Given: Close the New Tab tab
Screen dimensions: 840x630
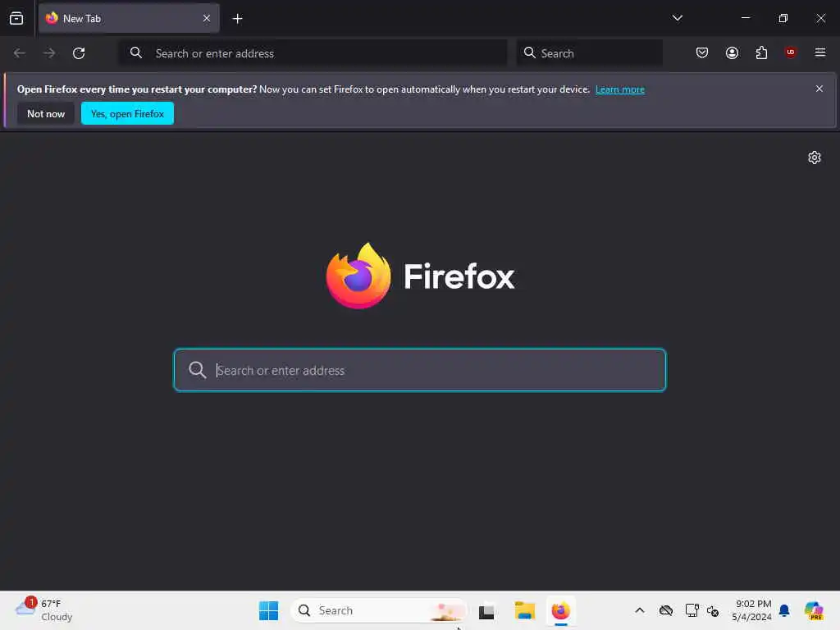Looking at the screenshot, I should (x=207, y=19).
